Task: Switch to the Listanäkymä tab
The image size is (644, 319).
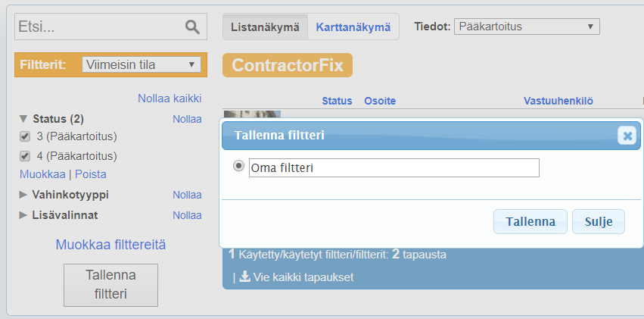Action: [x=265, y=27]
